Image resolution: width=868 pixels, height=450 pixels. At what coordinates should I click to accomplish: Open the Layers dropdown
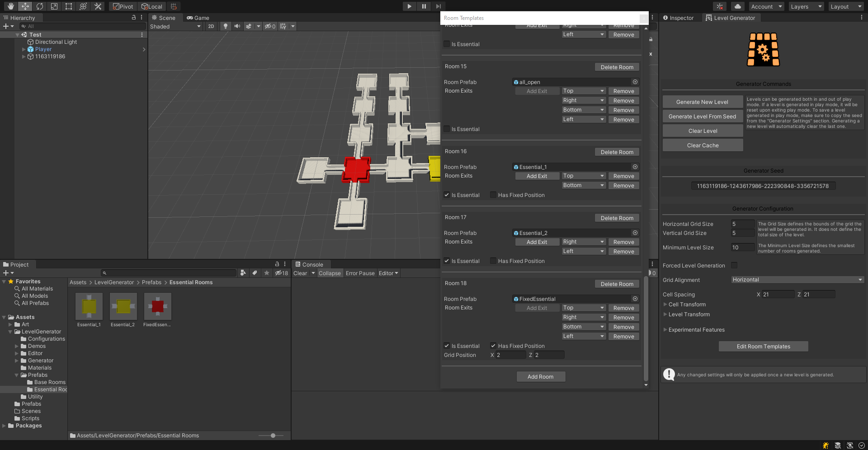(806, 6)
